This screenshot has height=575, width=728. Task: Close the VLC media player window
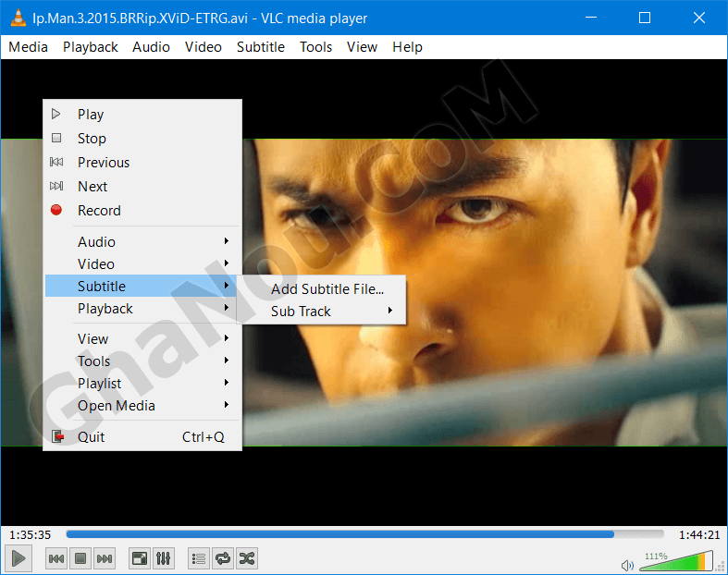[699, 18]
